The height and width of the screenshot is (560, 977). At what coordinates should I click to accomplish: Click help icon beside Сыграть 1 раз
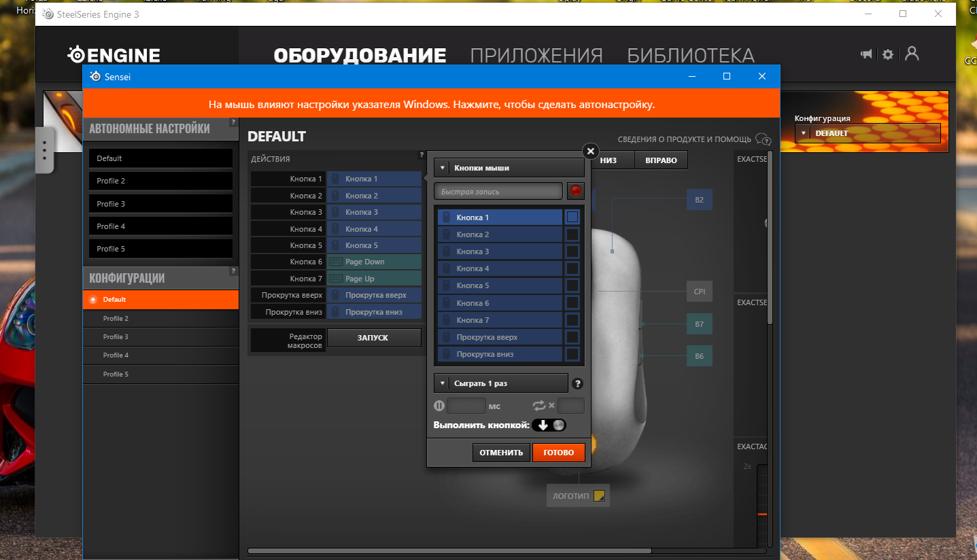tap(577, 383)
